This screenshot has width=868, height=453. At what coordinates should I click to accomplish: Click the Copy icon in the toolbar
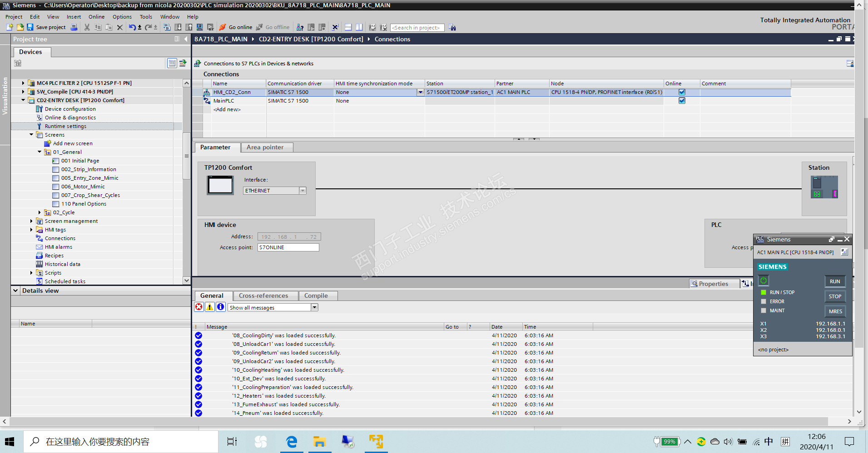[98, 27]
